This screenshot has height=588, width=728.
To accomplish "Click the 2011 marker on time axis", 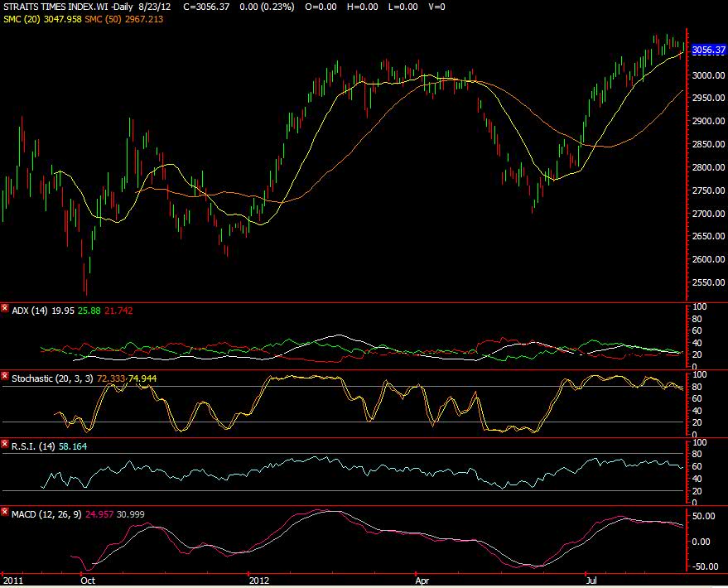I will pyautogui.click(x=12, y=581).
